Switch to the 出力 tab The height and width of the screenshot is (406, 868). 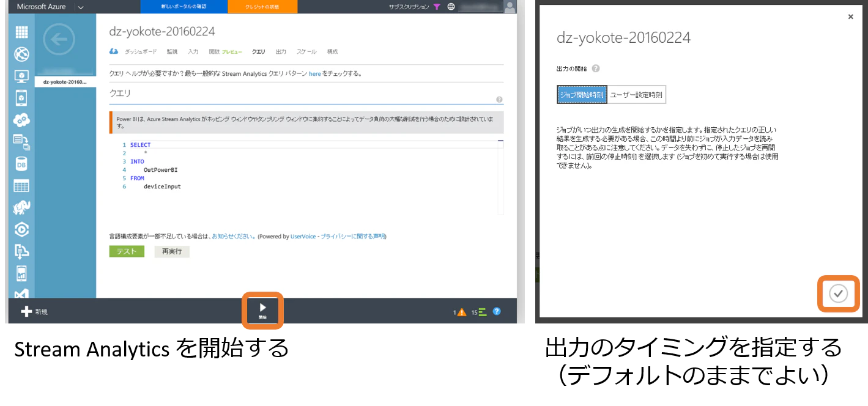[x=281, y=52]
